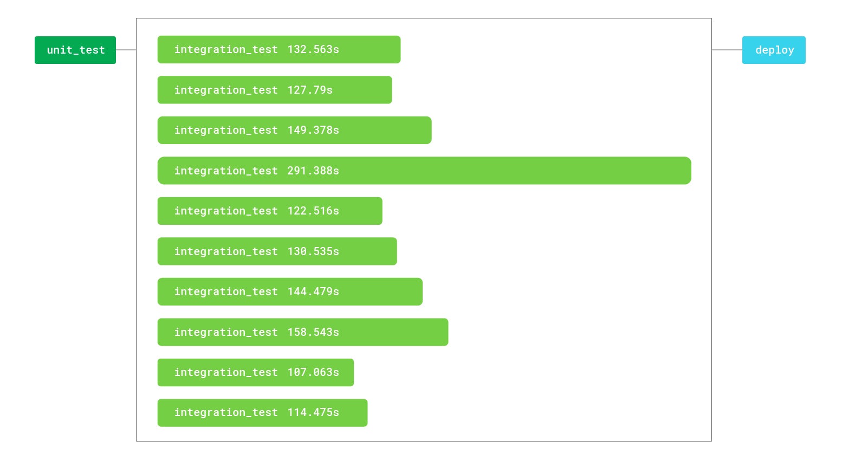This screenshot has width=868, height=461.
Task: Select integration_test bar lasting 122.516s
Action: coord(270,211)
